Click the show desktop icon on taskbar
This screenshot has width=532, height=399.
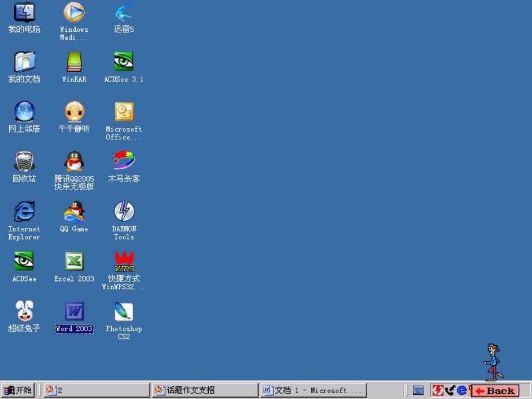point(418,390)
